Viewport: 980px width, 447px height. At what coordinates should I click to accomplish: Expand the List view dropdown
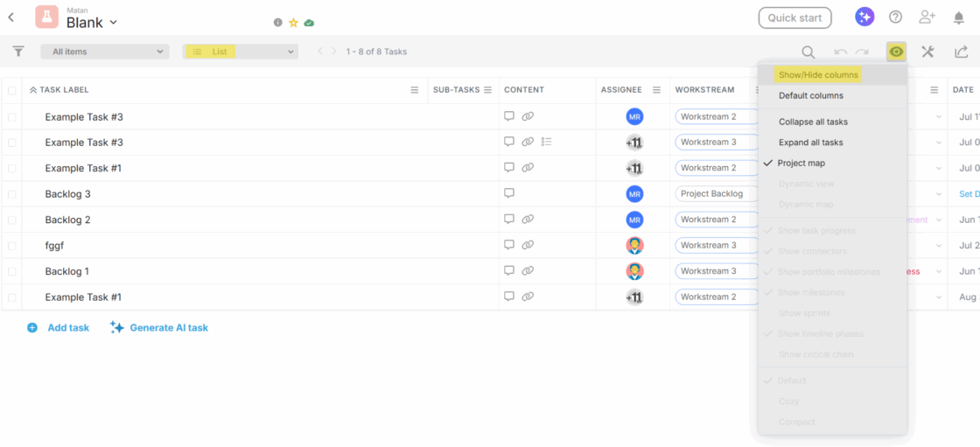click(x=241, y=52)
